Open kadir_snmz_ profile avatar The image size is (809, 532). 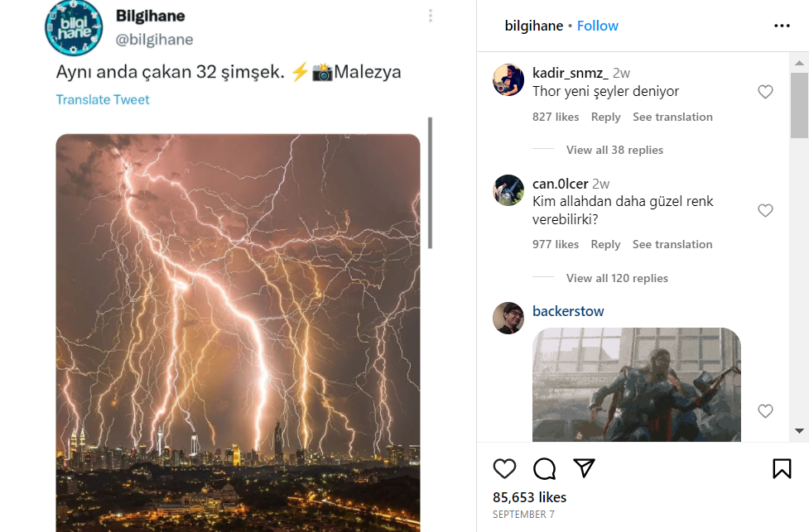[x=508, y=80]
